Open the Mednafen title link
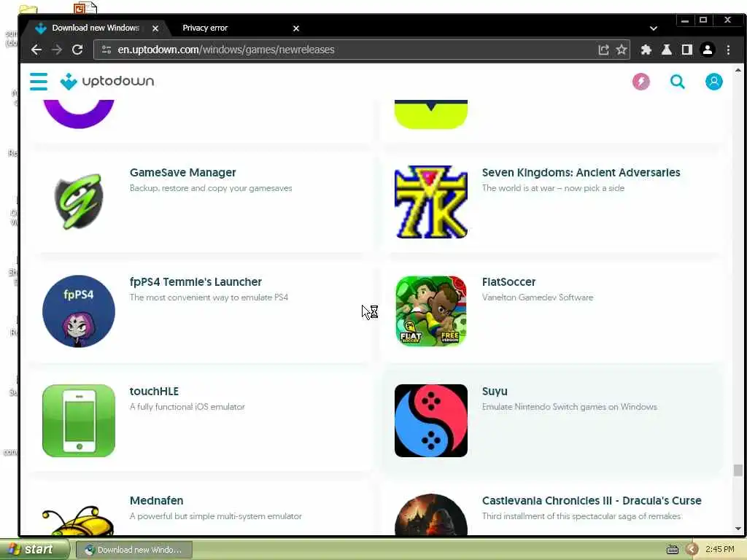Viewport: 747px width, 560px height. (156, 500)
